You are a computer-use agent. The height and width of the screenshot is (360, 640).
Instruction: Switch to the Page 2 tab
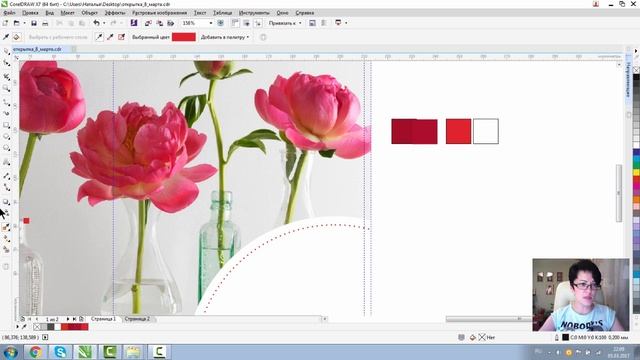(137, 319)
